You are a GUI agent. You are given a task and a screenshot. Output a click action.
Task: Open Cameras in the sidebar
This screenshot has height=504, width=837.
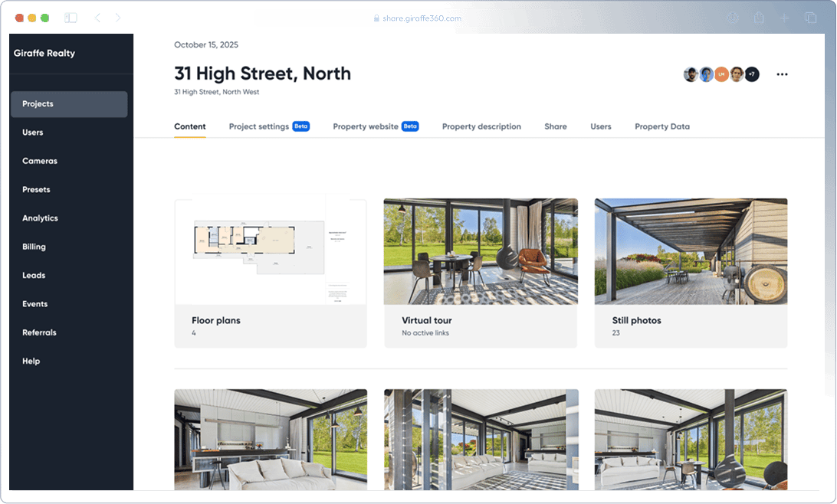(40, 161)
